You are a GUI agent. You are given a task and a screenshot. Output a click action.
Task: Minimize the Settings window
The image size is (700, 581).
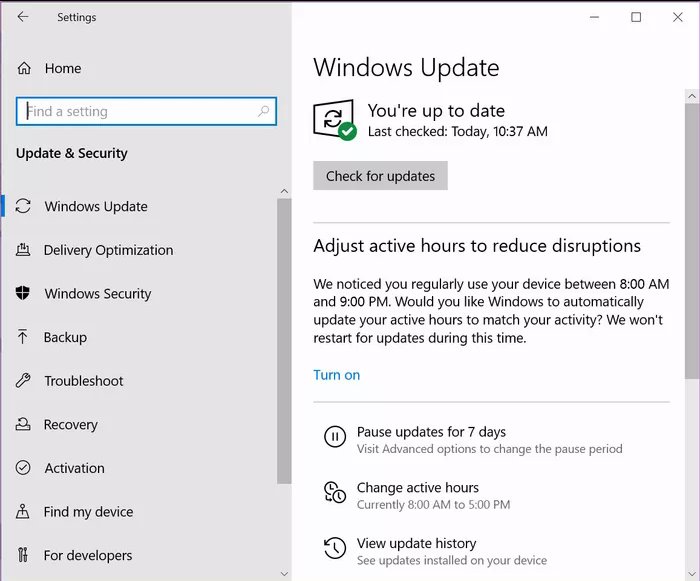tap(594, 17)
